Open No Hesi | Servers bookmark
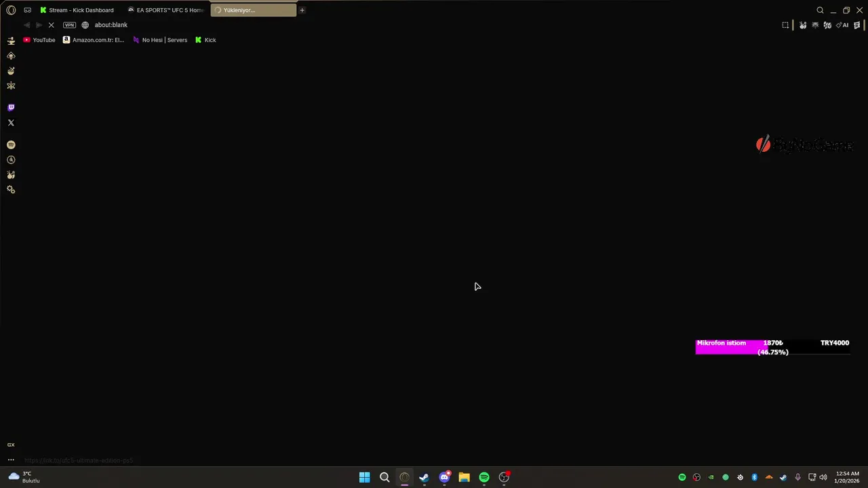 pyautogui.click(x=160, y=40)
